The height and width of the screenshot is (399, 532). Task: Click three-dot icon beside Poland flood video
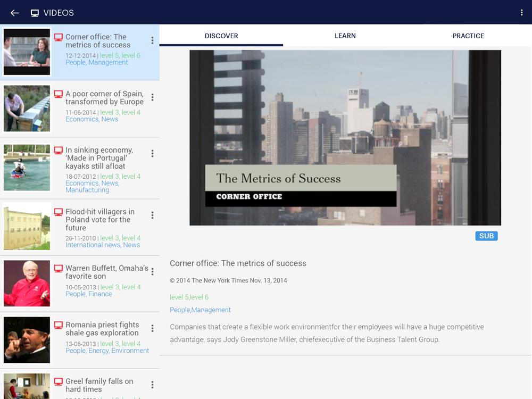pos(152,215)
